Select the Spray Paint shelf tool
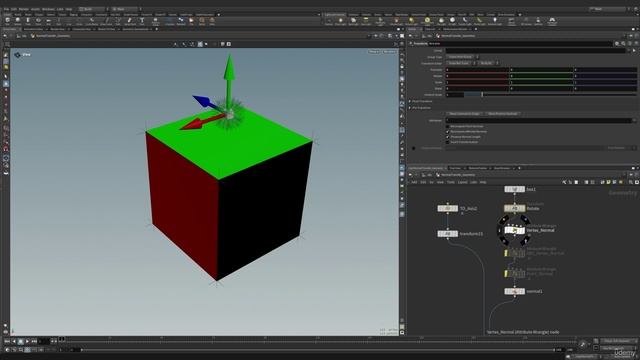 click(x=130, y=21)
